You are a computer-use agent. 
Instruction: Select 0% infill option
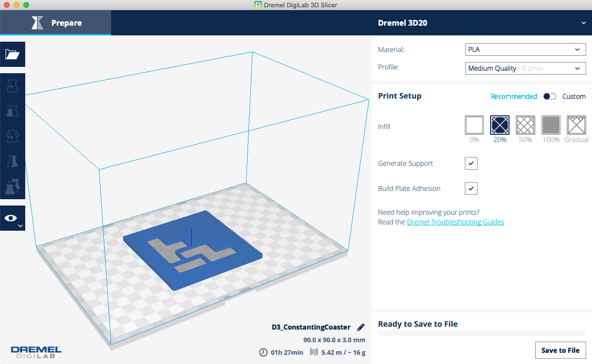tap(474, 125)
